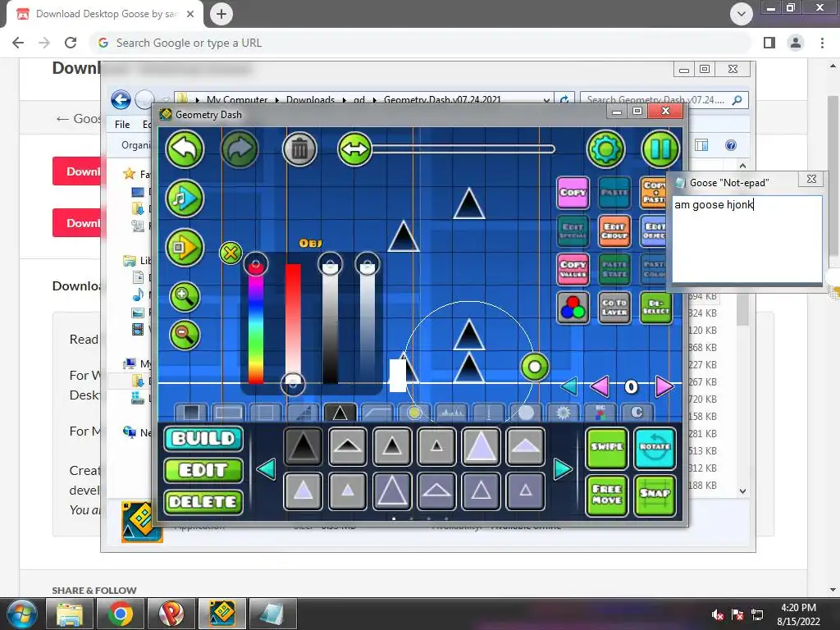Click the dimmed Edit Special button
The width and height of the screenshot is (840, 630).
[573, 231]
